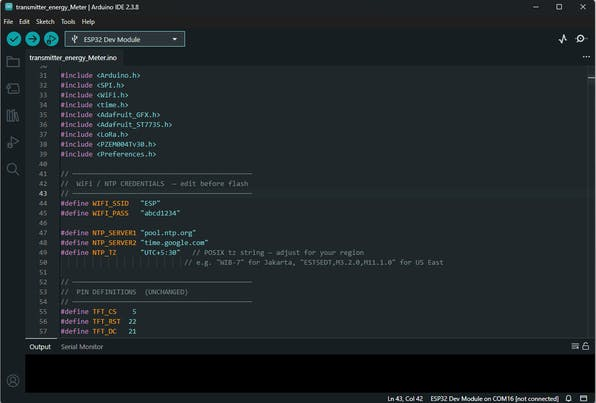Screen dimensions: 596x403
Task: Open the Serial Plotter icon
Action: 563,39
